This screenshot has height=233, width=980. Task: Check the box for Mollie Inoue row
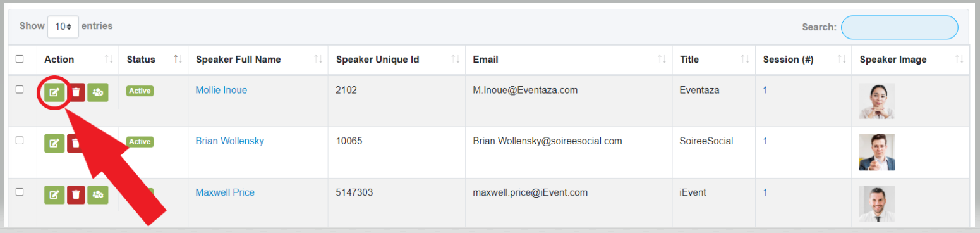pos(20,89)
